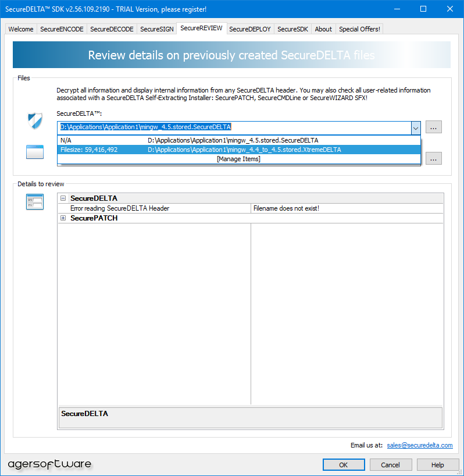Click the window icon below the shield
This screenshot has height=476, width=464.
click(35, 152)
